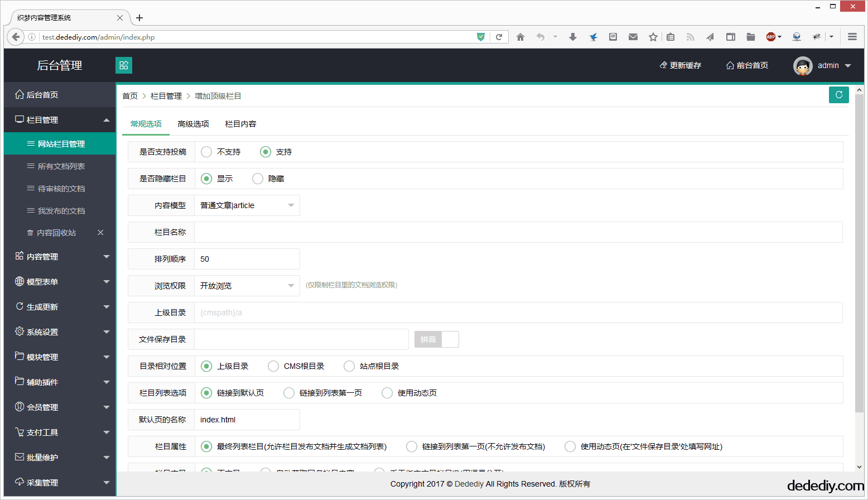This screenshot has width=868, height=500.
Task: Click the gear icon for 系统设置
Action: pyautogui.click(x=18, y=331)
